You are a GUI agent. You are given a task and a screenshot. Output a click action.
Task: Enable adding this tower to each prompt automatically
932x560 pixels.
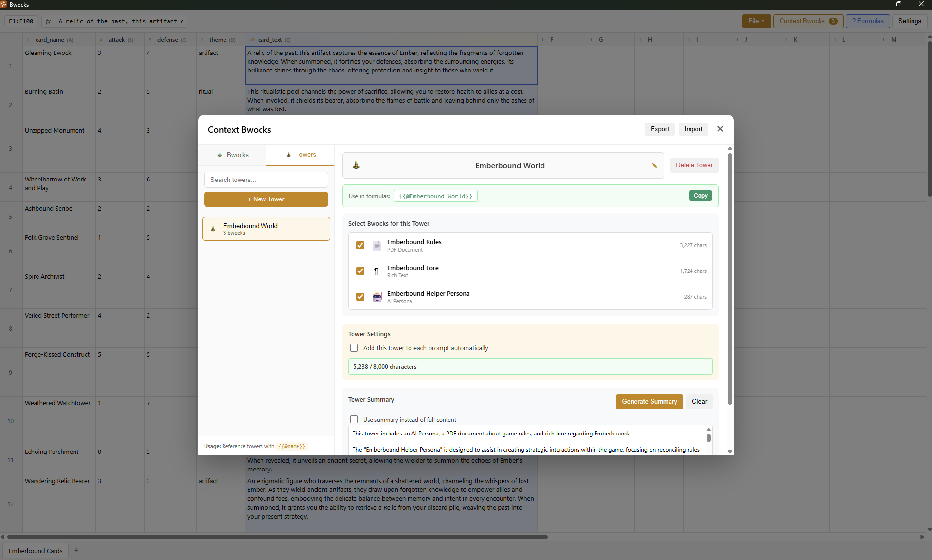pos(354,348)
